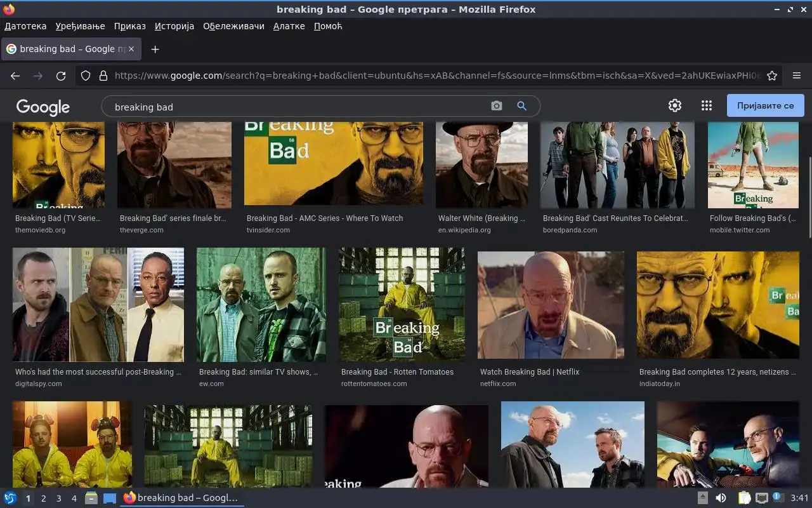Open the Алатке menu
This screenshot has width=812, height=508.
289,26
